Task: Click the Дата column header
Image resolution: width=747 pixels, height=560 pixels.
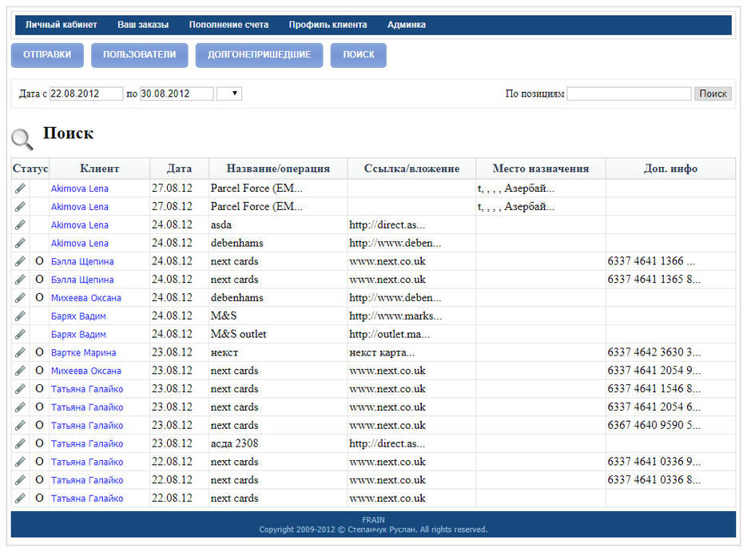Action: [x=179, y=169]
